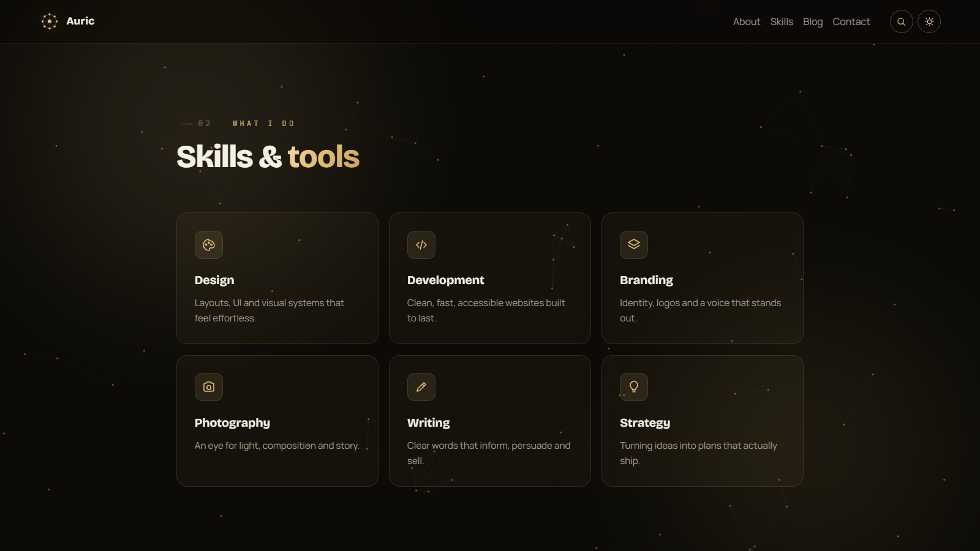Click 'Clean, fast, accessible websites' description

click(486, 310)
